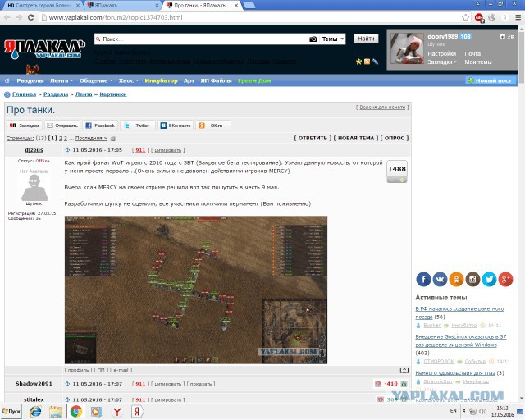525x420 pixels.
Task: Share via the ВКонтакте button
Action: [x=176, y=126]
